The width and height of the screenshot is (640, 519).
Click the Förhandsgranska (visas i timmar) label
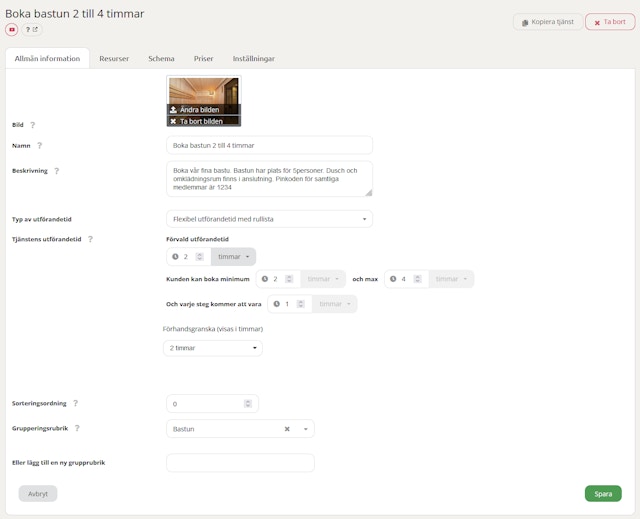coord(213,329)
